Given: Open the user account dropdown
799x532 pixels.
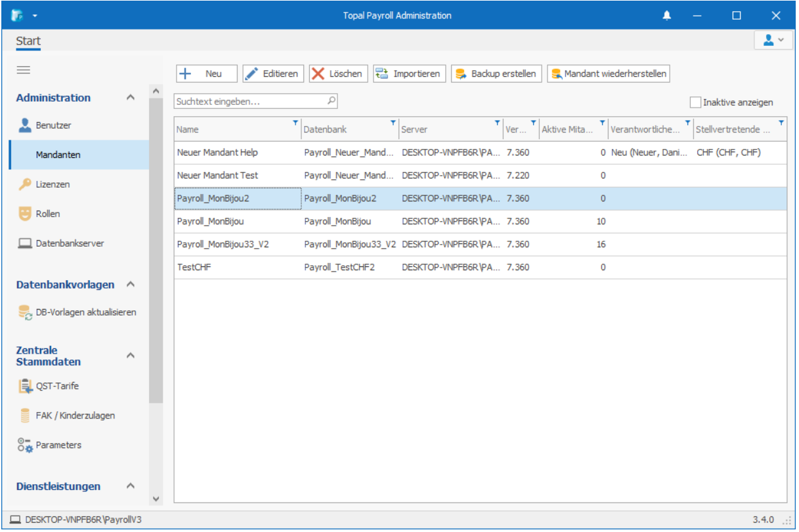Looking at the screenshot, I should coord(773,41).
